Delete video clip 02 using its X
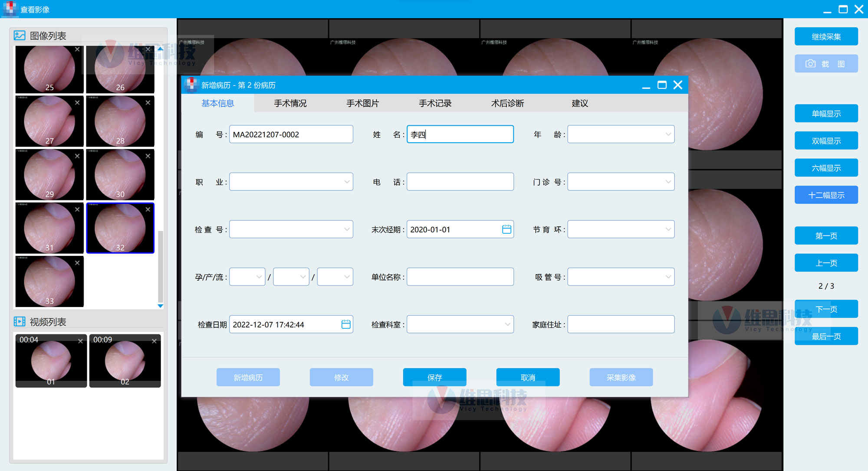868x471 pixels. pyautogui.click(x=154, y=341)
